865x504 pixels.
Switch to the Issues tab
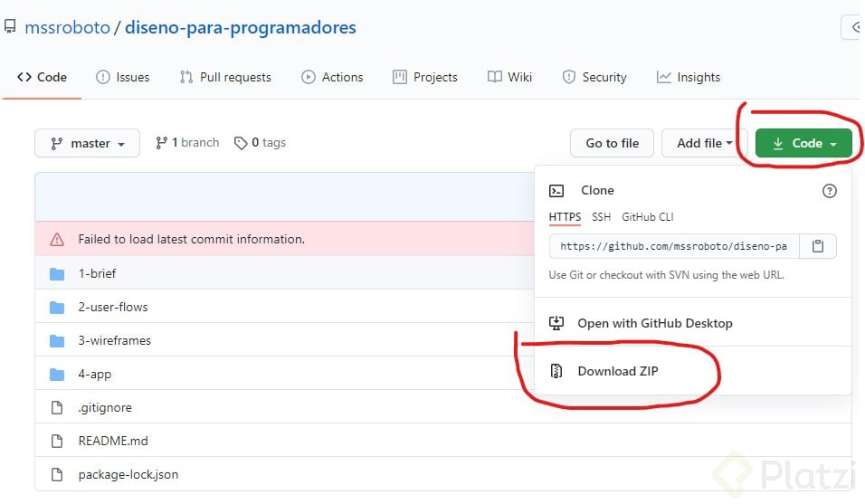click(122, 77)
